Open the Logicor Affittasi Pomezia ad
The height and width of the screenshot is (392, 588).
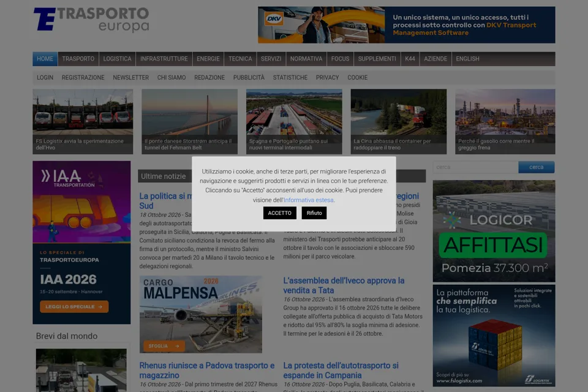pyautogui.click(x=494, y=231)
